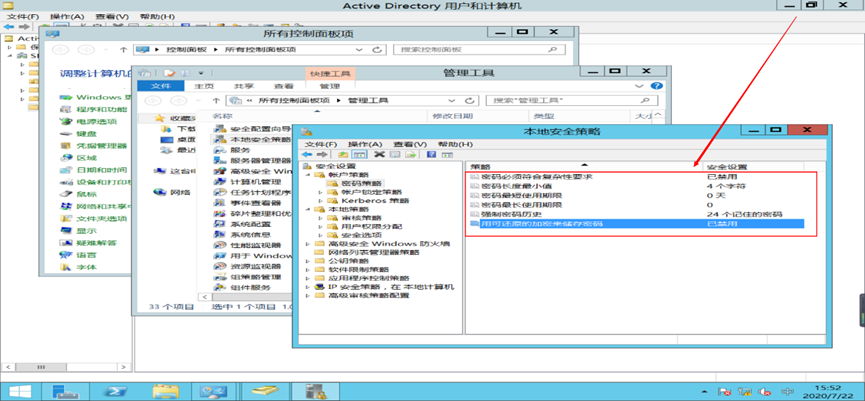
Task: Click Refresh icon in 所有控制面板项 address bar
Action: pos(377,50)
